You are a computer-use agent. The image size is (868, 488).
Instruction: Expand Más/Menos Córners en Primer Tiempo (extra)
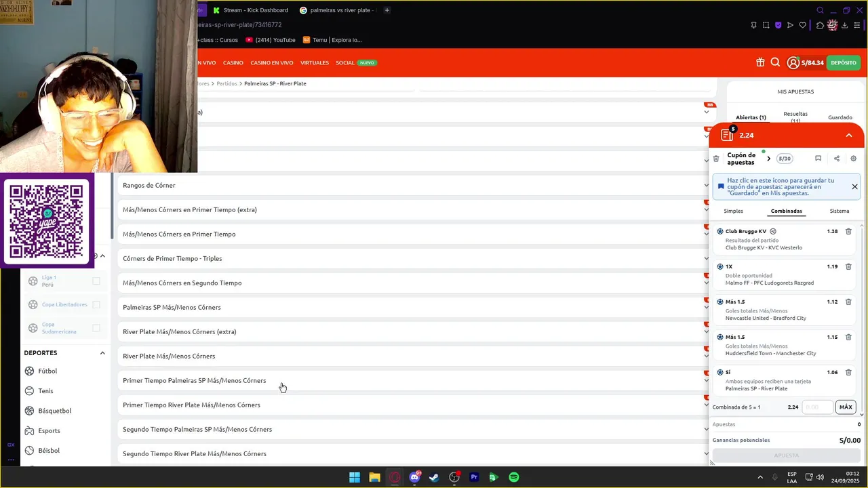(413, 209)
